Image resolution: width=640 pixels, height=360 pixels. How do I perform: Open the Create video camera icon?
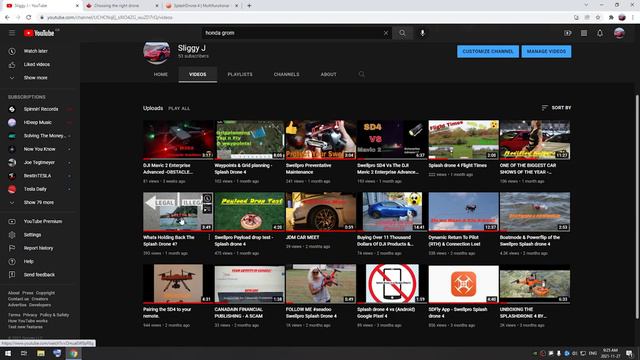568,33
